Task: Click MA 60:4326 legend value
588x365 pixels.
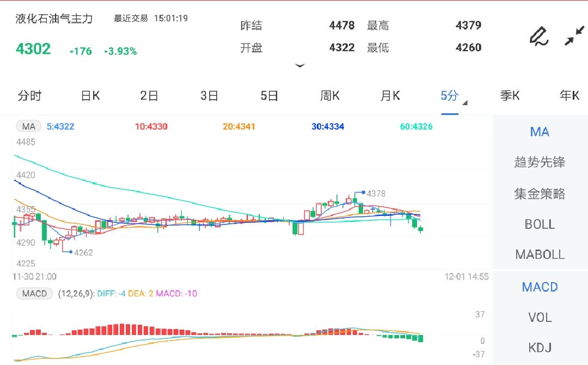Action: pyautogui.click(x=416, y=126)
